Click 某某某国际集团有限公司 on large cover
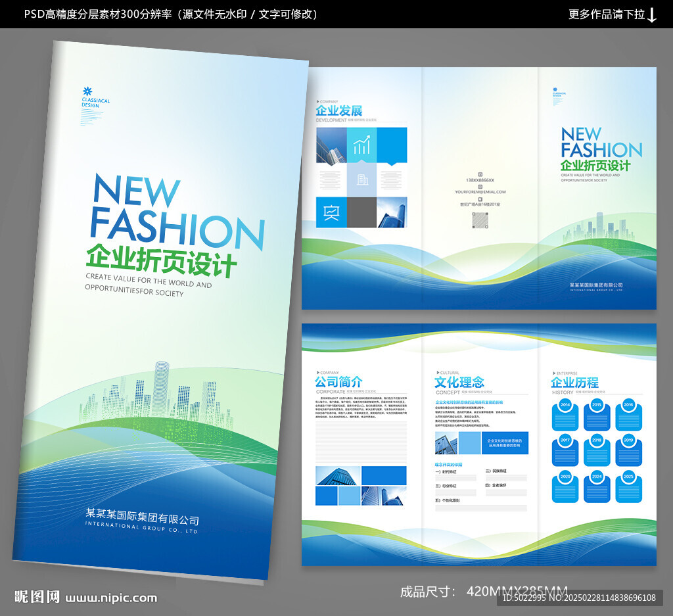 click(143, 517)
